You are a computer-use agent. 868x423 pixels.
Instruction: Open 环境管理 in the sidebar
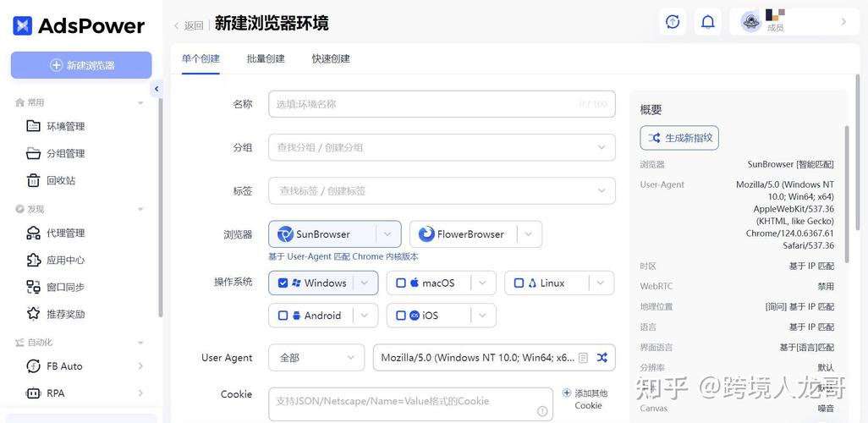coord(55,126)
